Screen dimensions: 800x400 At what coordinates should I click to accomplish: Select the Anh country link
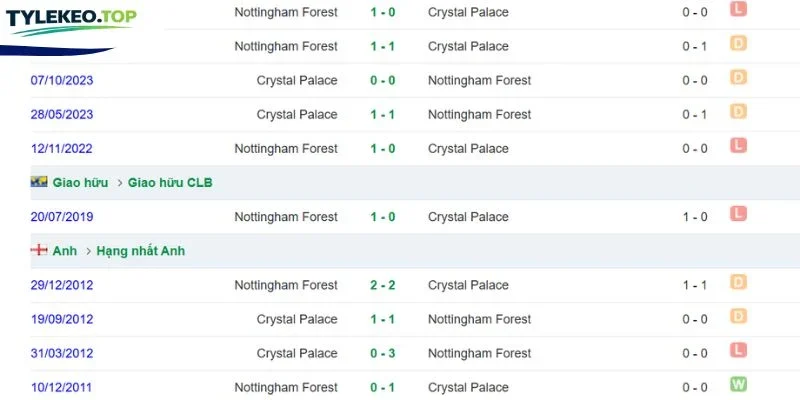(x=64, y=251)
